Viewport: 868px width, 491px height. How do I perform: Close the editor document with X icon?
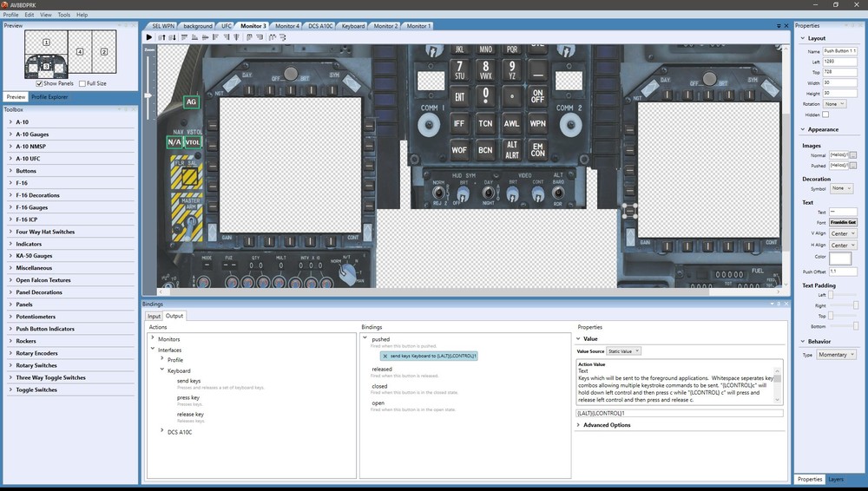(x=786, y=26)
